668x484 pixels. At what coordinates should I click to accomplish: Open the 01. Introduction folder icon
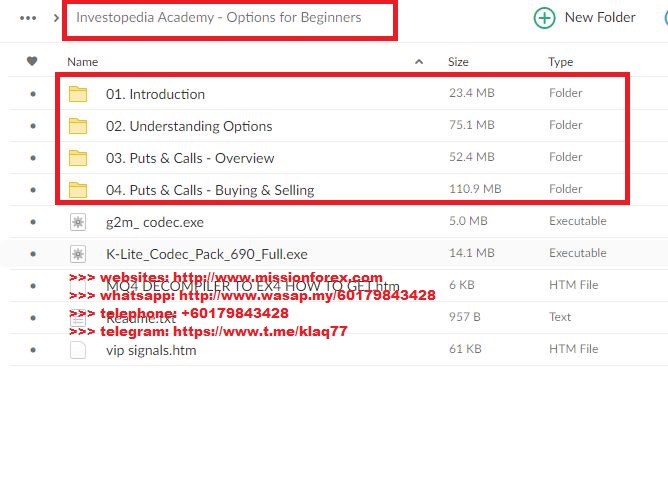click(x=78, y=94)
